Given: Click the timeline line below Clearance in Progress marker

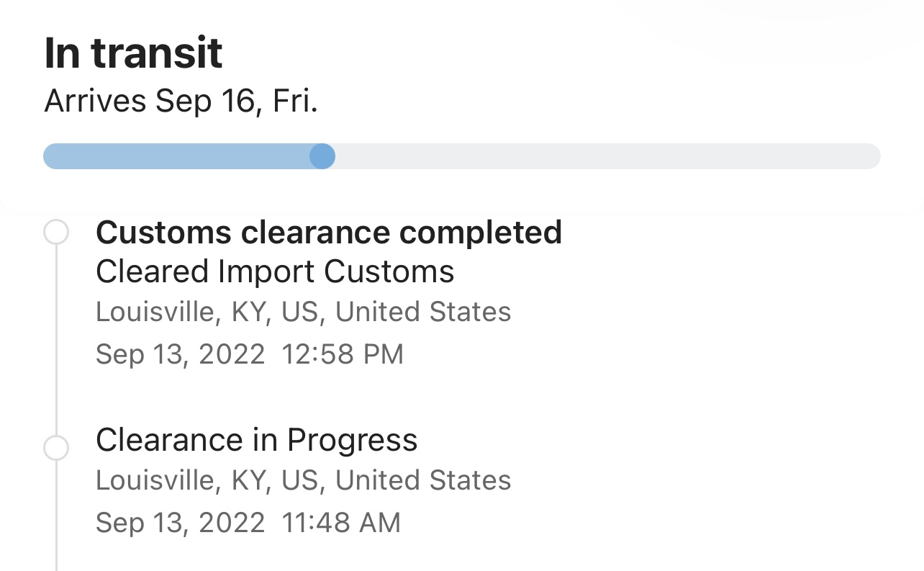Looking at the screenshot, I should 56,518.
